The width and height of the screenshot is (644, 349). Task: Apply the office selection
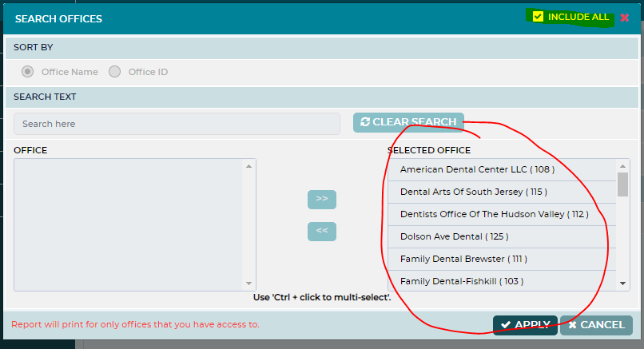click(x=525, y=325)
